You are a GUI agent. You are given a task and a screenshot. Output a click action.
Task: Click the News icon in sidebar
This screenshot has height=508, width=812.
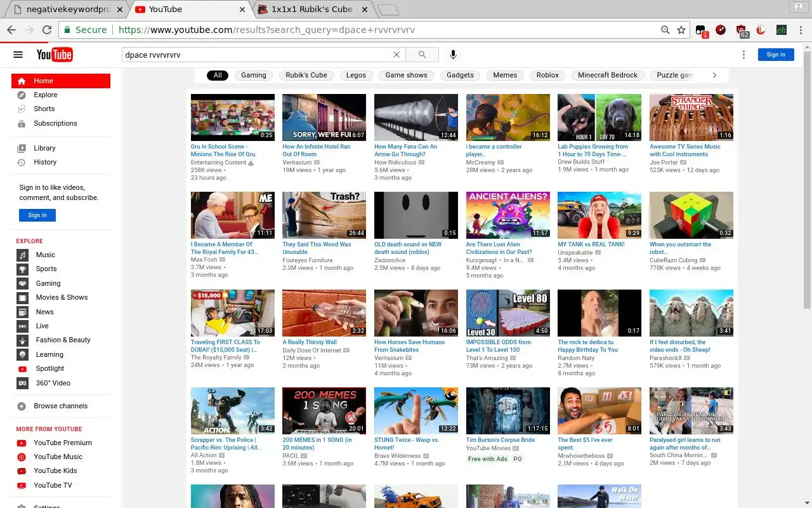[x=23, y=312]
